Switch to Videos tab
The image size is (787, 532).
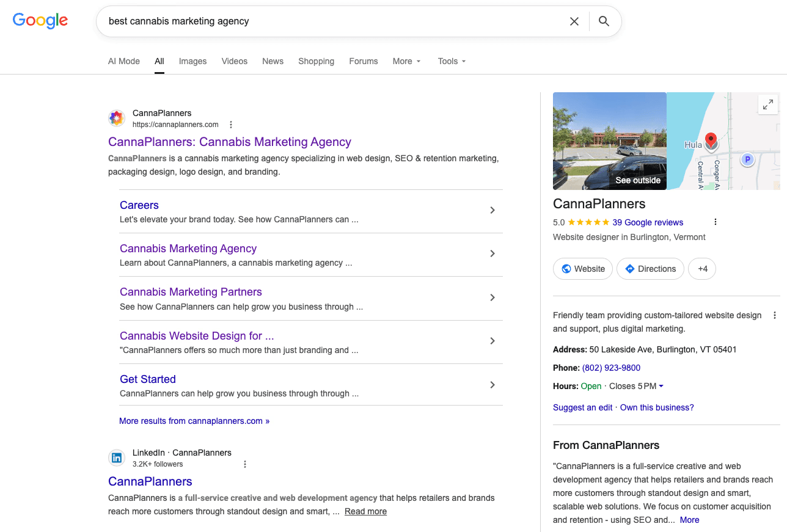point(235,61)
